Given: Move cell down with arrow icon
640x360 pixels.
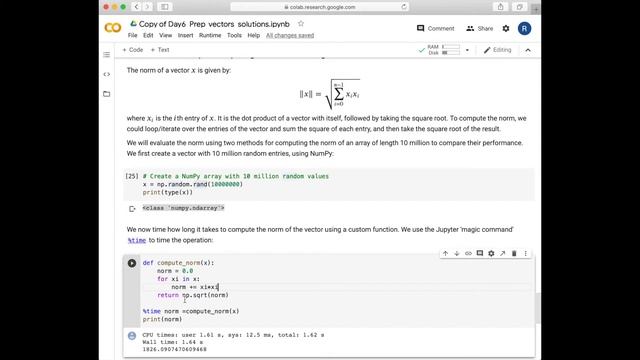Looking at the screenshot, I should 457,253.
